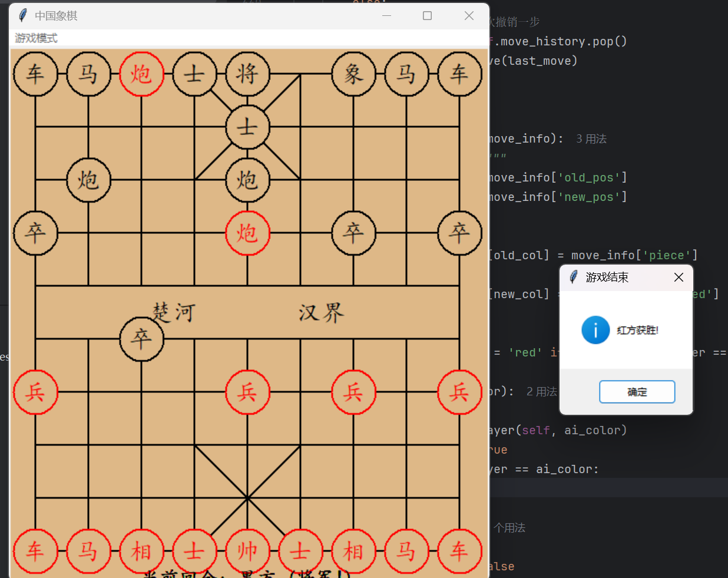The height and width of the screenshot is (578, 728).
Task: Select the black 士 on the top row
Action: tap(194, 74)
